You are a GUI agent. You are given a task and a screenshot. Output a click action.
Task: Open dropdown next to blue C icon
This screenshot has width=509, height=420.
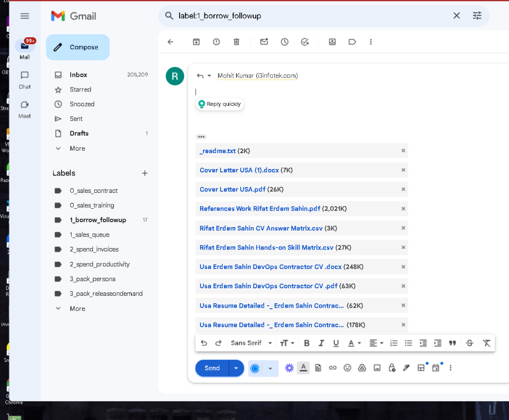[270, 368]
